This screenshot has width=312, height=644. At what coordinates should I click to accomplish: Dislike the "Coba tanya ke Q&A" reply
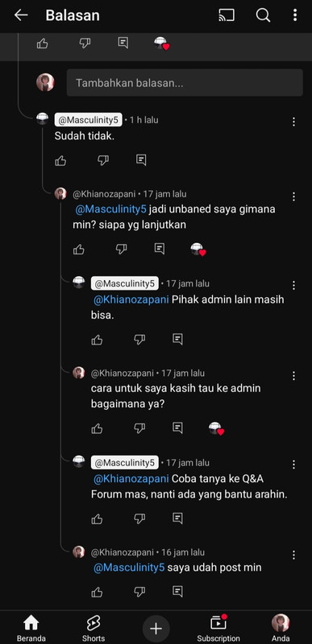pyautogui.click(x=139, y=518)
